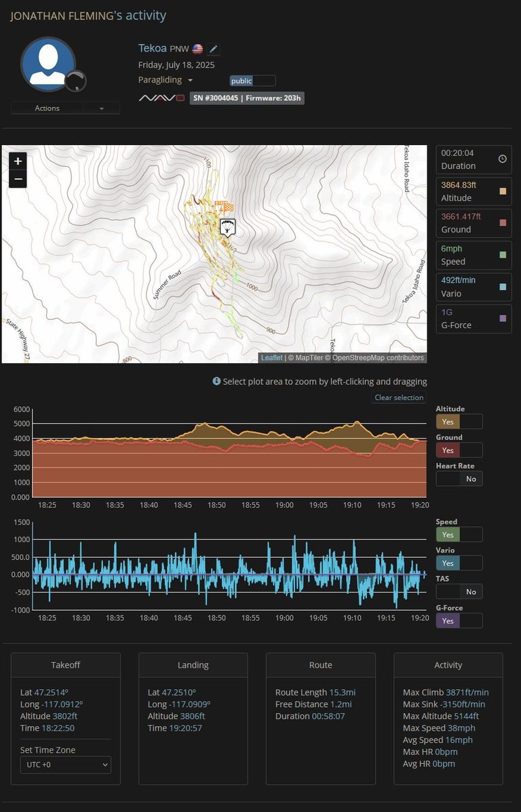521x812 pixels.
Task: Click the altitude and ground profile chart
Action: coord(229,453)
